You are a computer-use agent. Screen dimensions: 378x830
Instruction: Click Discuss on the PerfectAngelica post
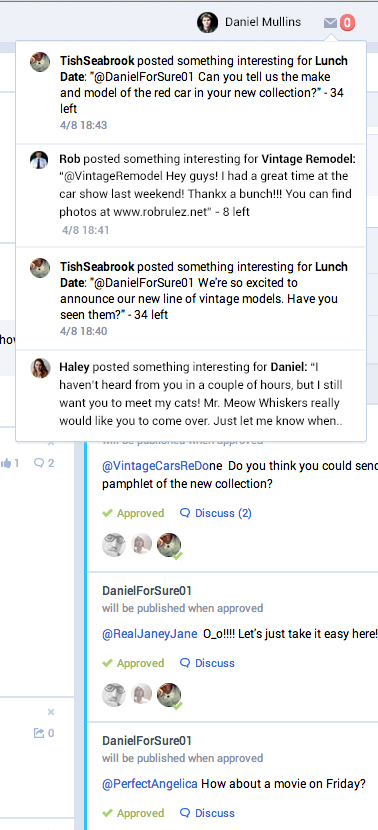(207, 813)
